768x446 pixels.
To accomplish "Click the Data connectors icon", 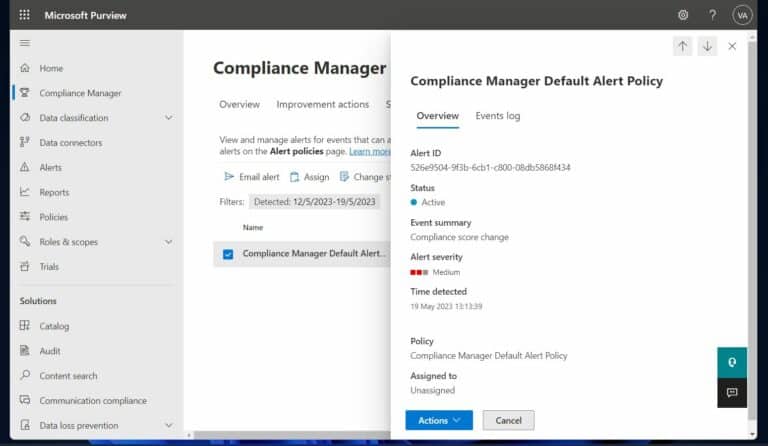I will click(x=25, y=142).
